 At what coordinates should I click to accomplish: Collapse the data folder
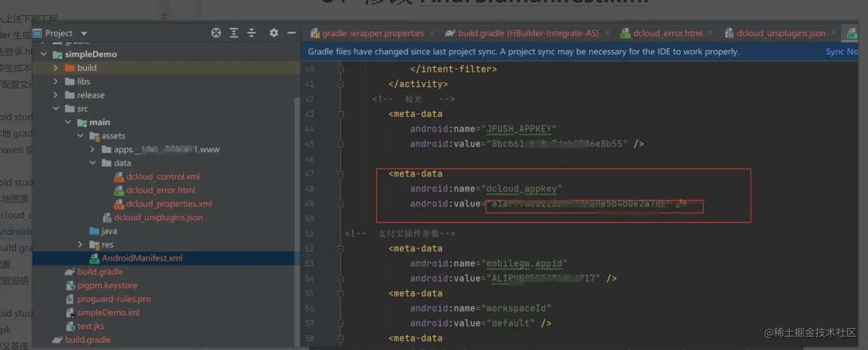point(92,163)
